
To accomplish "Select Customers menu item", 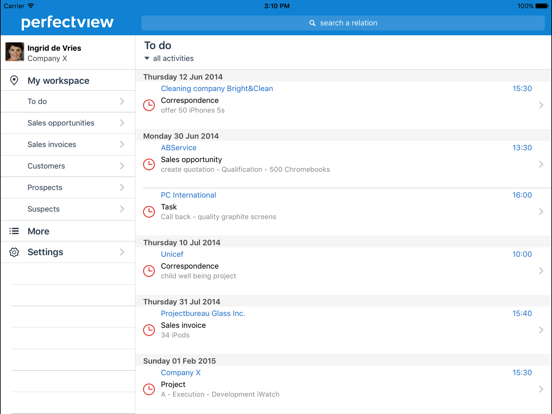I will click(x=69, y=166).
